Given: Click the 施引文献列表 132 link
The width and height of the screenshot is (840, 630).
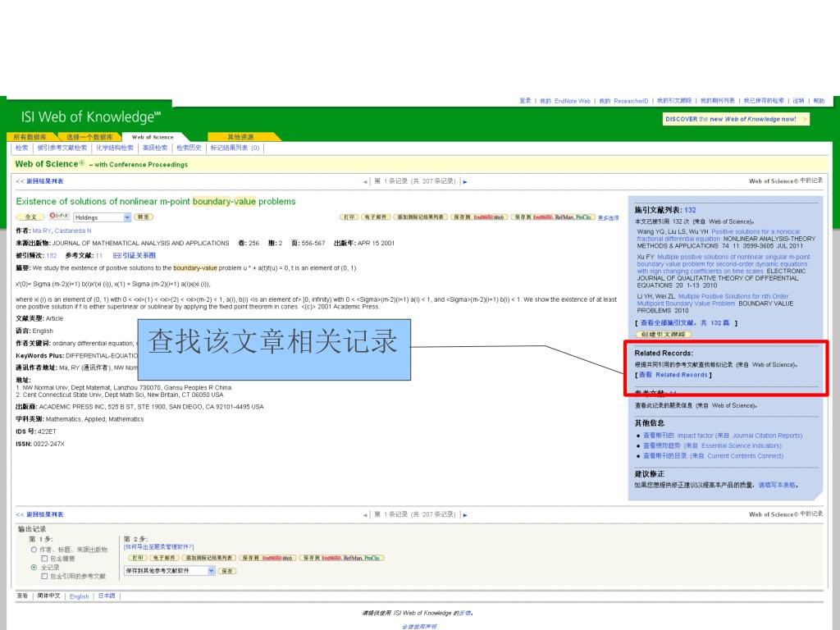Looking at the screenshot, I should [x=690, y=210].
